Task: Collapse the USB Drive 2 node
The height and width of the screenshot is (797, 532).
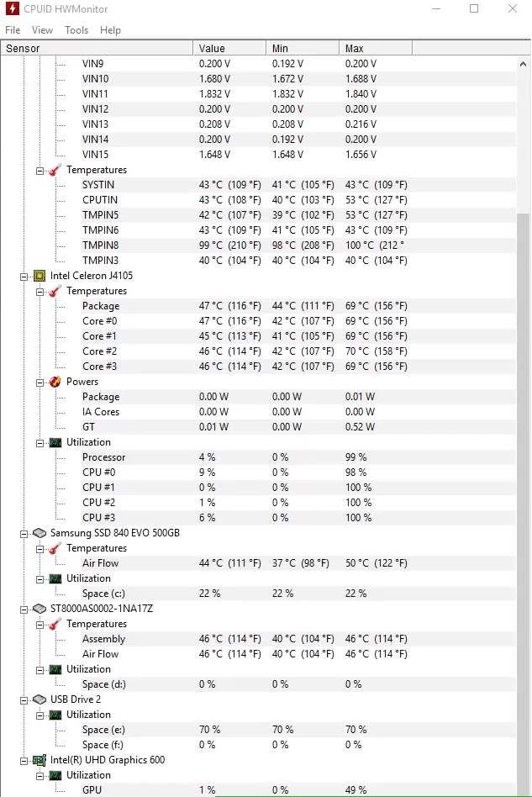Action: (24, 701)
